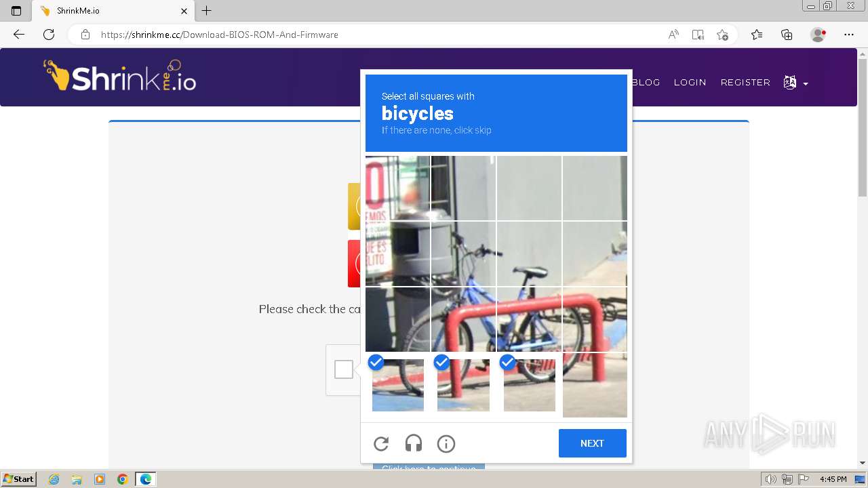
Task: Deselect checked tile with bicycle wheel on blue curb
Action: (x=397, y=385)
